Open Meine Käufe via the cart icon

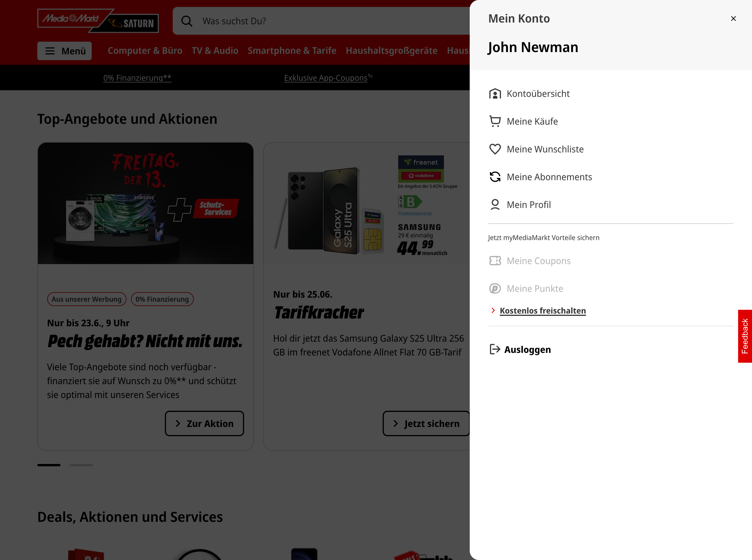(x=495, y=121)
